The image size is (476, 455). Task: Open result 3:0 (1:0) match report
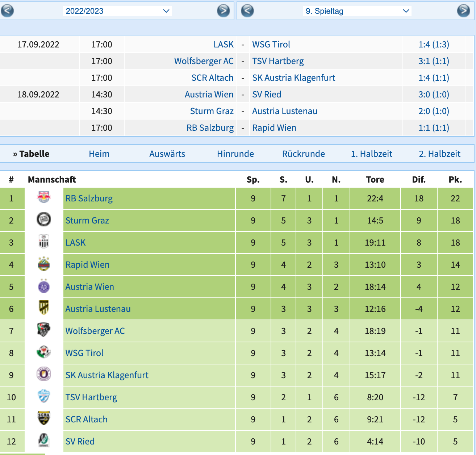(434, 95)
